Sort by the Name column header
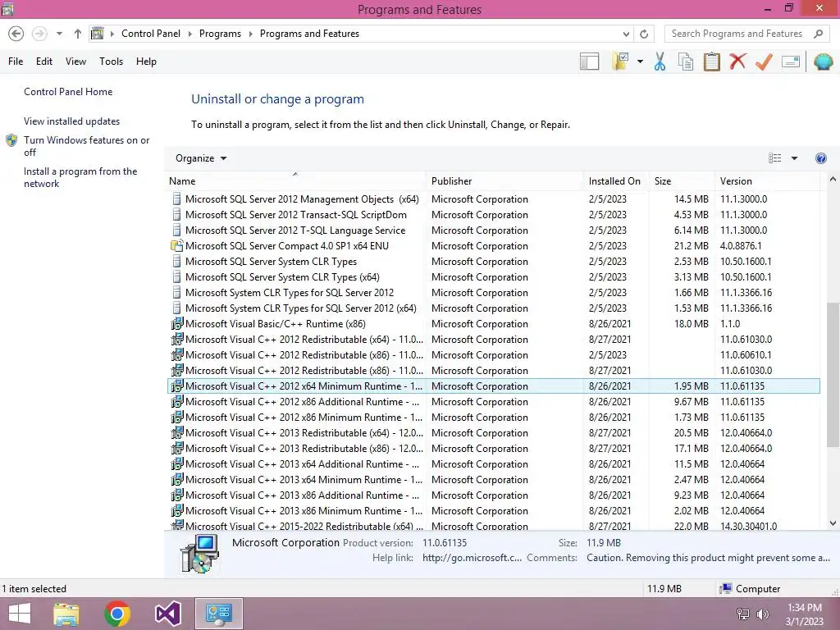The height and width of the screenshot is (630, 840). (297, 181)
